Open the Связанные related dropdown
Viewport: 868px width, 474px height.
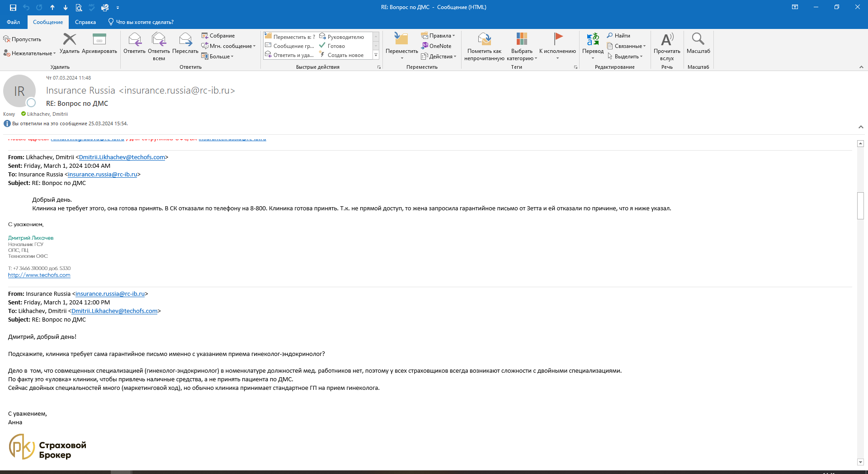626,46
